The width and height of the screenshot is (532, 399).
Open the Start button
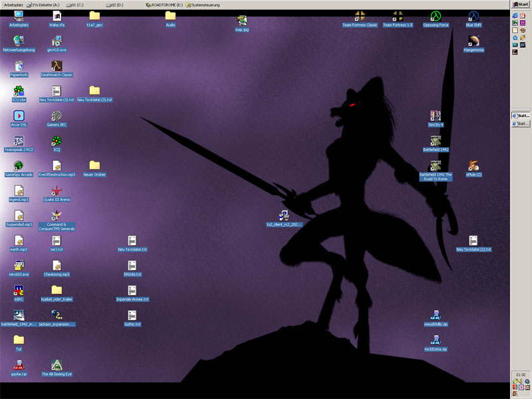pyautogui.click(x=521, y=5)
